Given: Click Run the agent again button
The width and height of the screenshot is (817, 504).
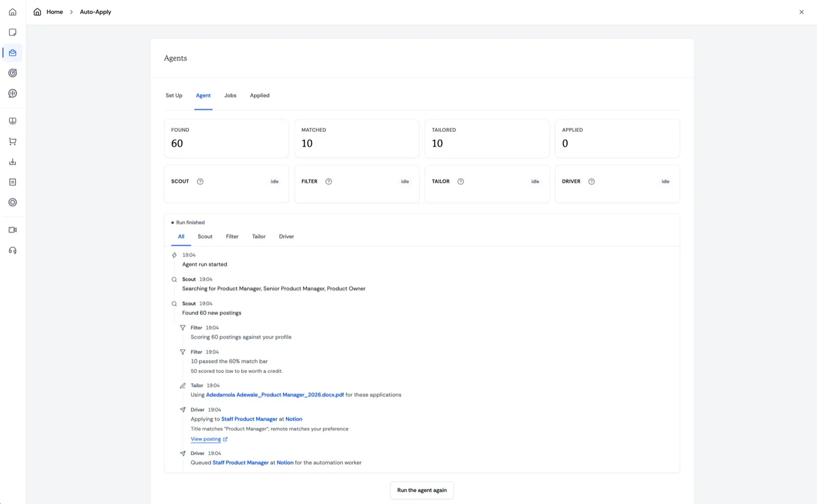Looking at the screenshot, I should [422, 490].
